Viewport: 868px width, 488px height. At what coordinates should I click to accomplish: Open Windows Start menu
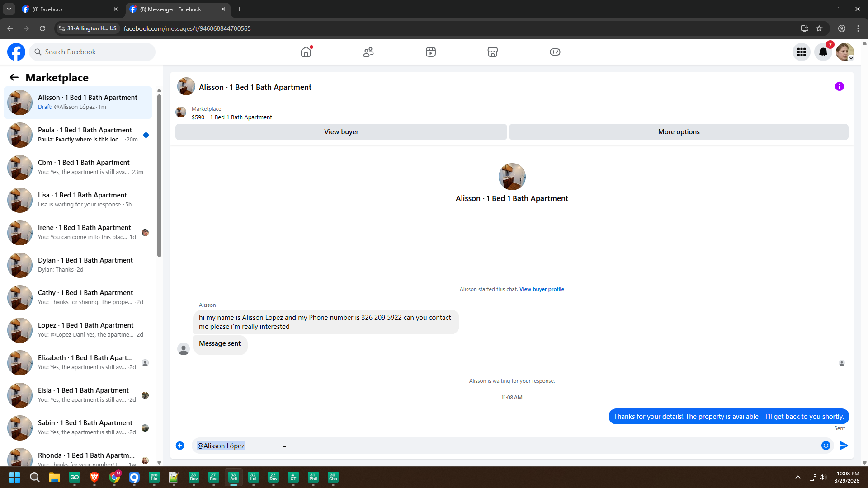click(15, 477)
